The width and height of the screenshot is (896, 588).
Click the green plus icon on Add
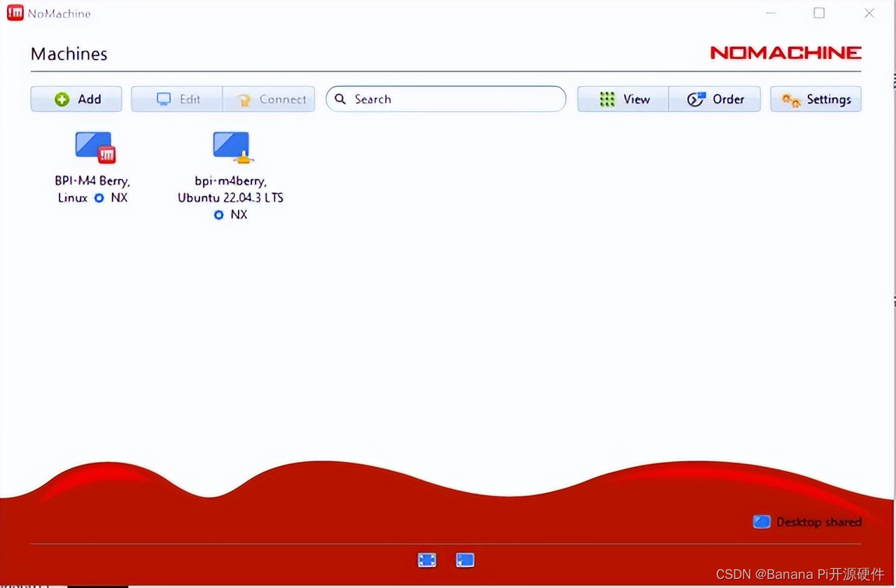pyautogui.click(x=62, y=99)
